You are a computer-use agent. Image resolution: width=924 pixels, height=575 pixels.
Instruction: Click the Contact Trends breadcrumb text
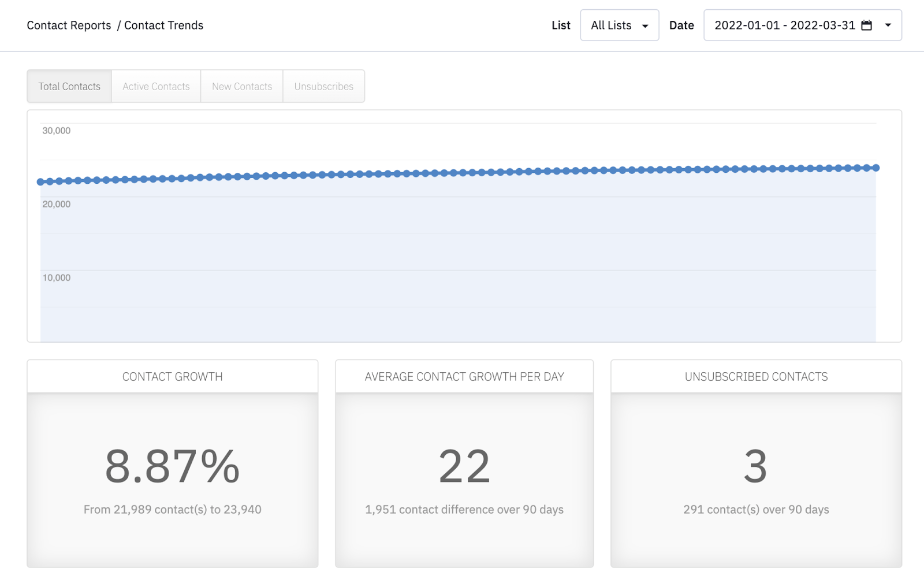(164, 25)
